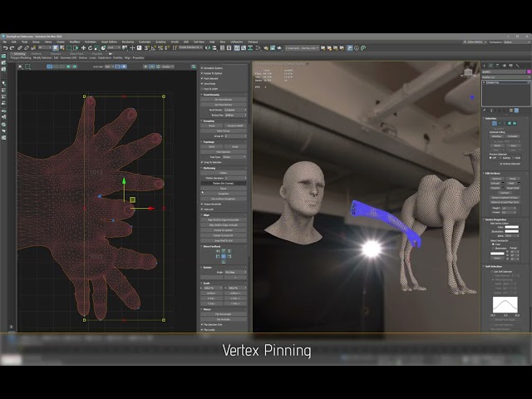Open the Utilities tab of command panel
Viewport: 532px width, 399px height.
(517, 66)
